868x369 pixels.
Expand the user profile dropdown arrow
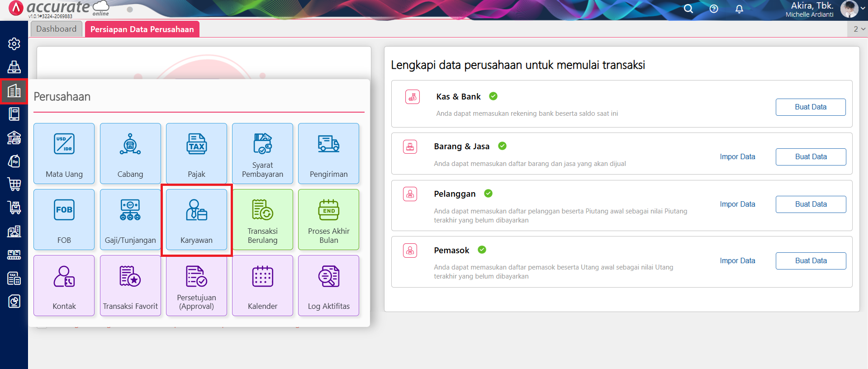863,8
